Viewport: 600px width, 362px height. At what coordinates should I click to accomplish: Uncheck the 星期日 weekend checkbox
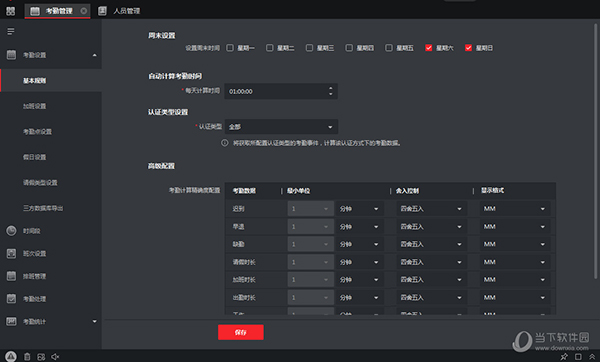click(x=468, y=48)
